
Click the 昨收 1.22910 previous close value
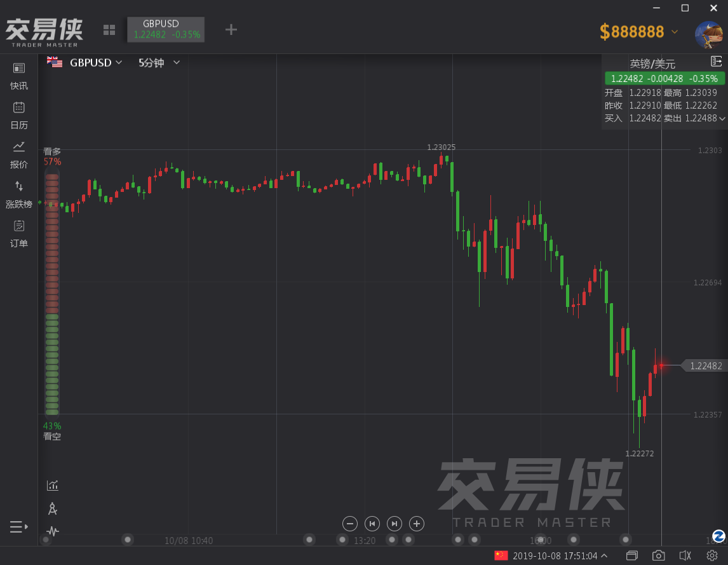click(632, 106)
